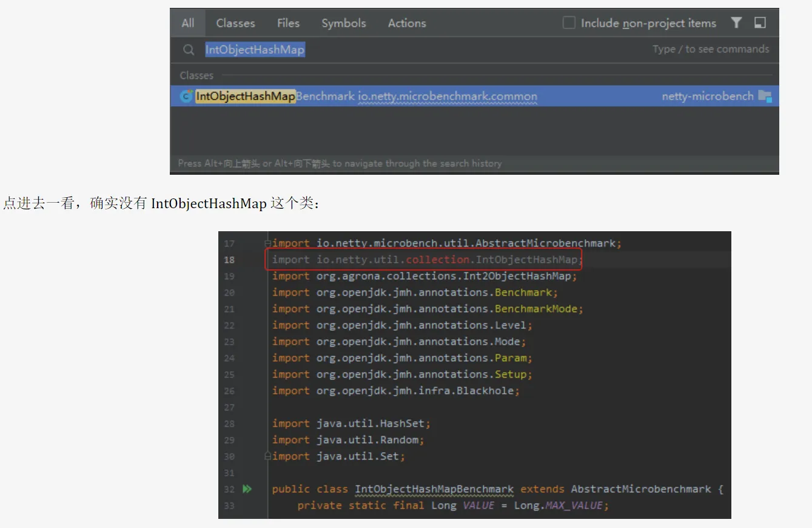Click the annotations.Mode import line
This screenshot has height=528, width=812.
[x=400, y=342]
